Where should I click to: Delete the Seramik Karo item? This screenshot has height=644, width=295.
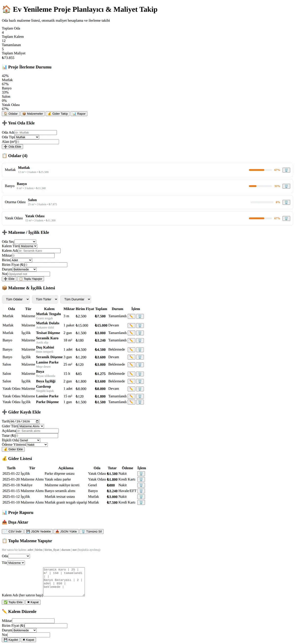(140, 341)
